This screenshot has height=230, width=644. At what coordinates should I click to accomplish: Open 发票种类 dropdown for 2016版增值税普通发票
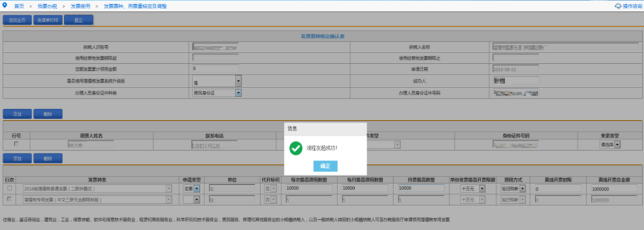coord(97,188)
